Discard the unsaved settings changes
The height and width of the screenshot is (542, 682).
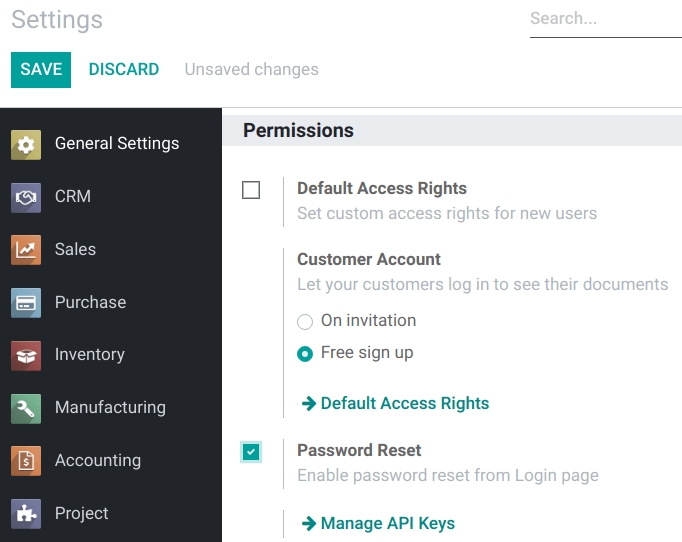click(123, 70)
